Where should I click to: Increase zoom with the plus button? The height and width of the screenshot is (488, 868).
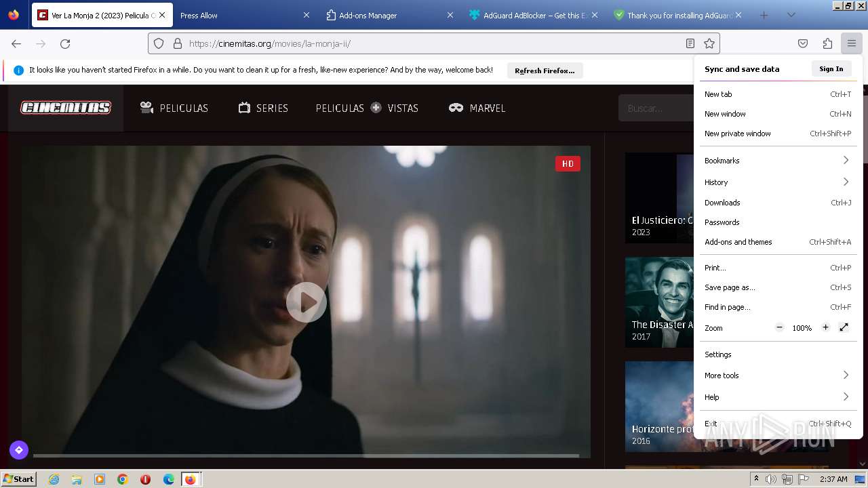click(825, 327)
